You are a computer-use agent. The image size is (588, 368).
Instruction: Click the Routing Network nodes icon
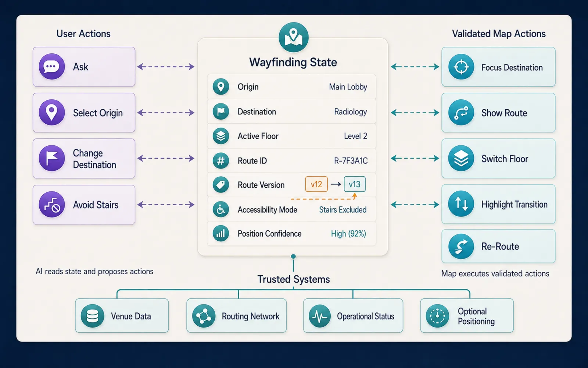tap(204, 316)
